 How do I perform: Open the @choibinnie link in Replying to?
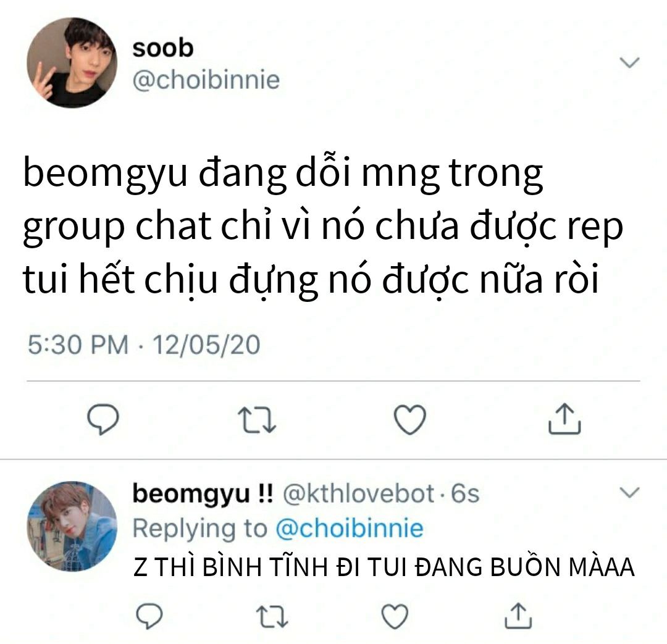[349, 529]
